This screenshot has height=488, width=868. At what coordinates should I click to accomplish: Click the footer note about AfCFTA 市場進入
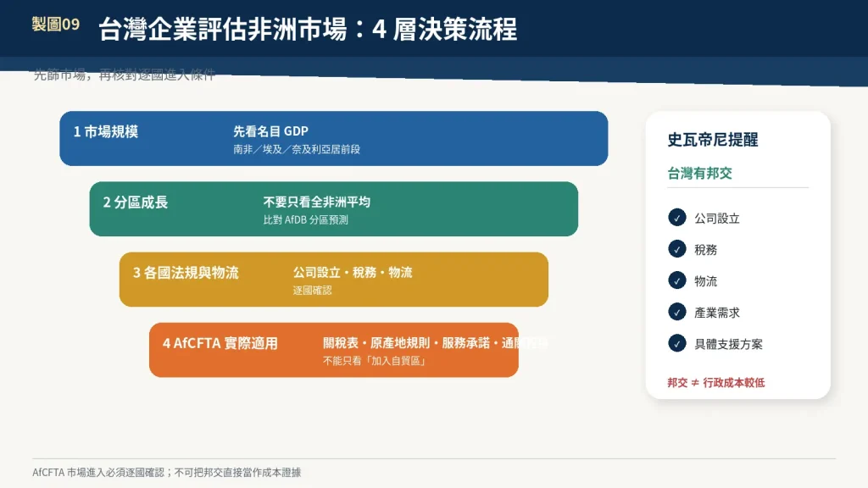(167, 473)
